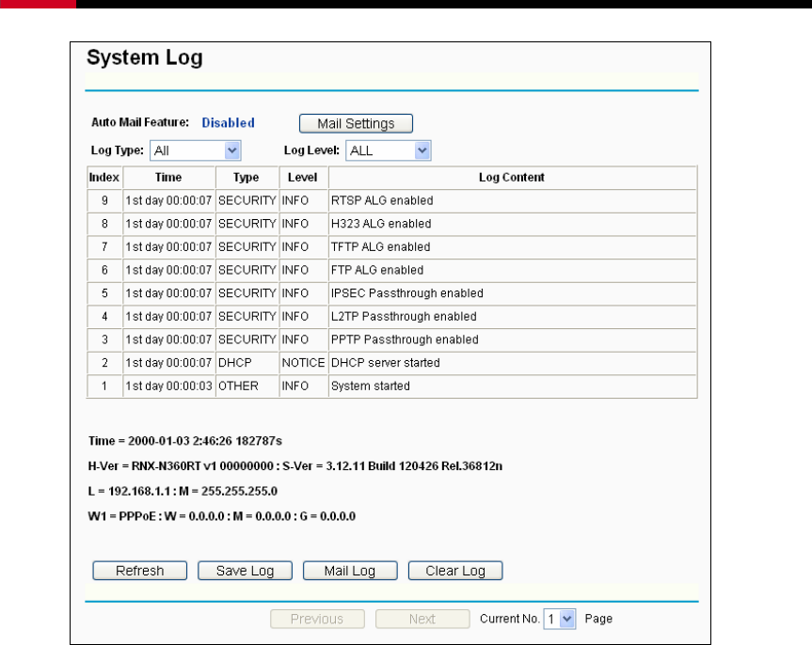The image size is (812, 645).
Task: Select the 'IPSEC Passthrough enabled' log entry
Action: click(x=392, y=293)
